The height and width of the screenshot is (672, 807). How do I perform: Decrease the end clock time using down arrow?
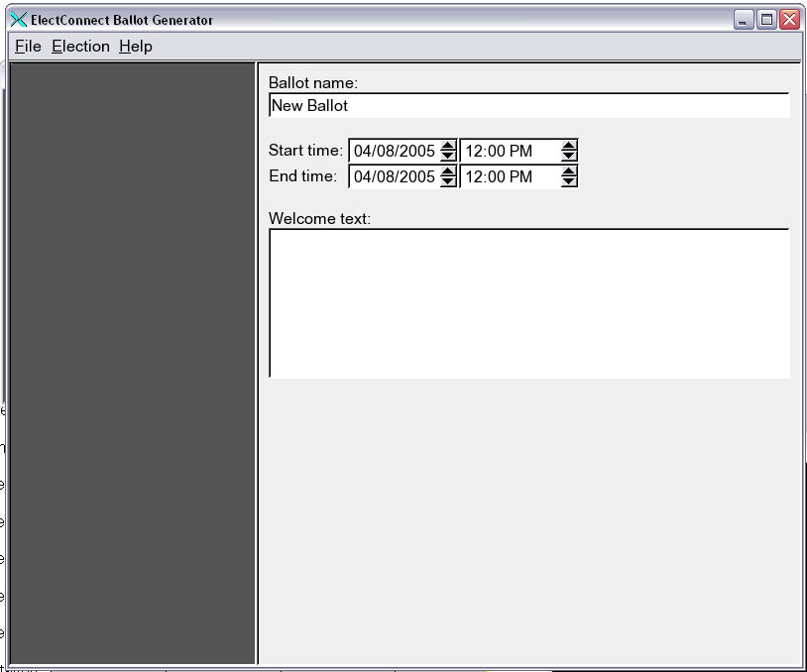point(568,182)
